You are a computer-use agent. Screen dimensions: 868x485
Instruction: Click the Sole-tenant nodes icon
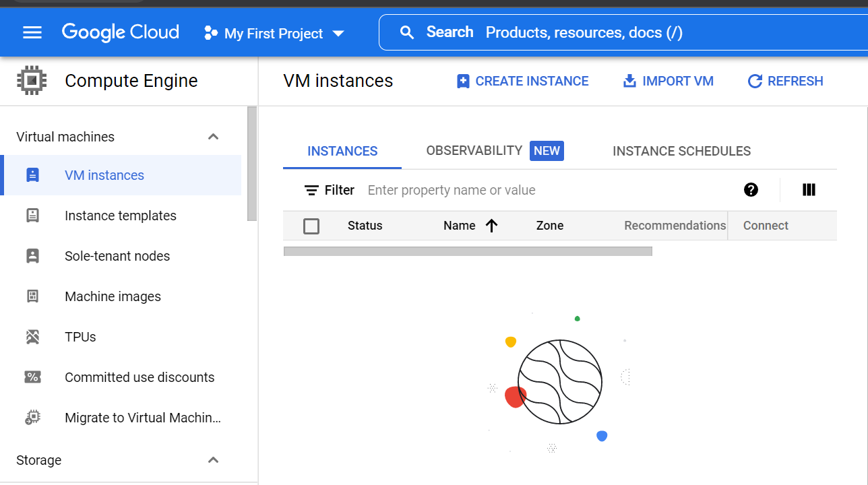(32, 256)
